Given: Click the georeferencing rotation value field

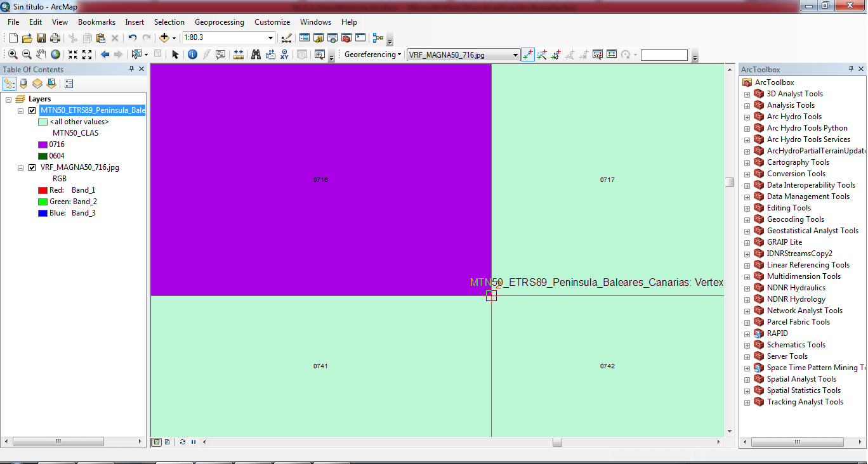Looking at the screenshot, I should [664, 55].
